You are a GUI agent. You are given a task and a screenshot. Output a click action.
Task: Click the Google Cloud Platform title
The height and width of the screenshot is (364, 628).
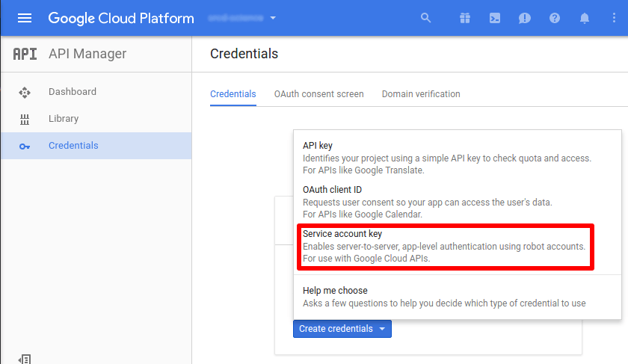(x=121, y=19)
